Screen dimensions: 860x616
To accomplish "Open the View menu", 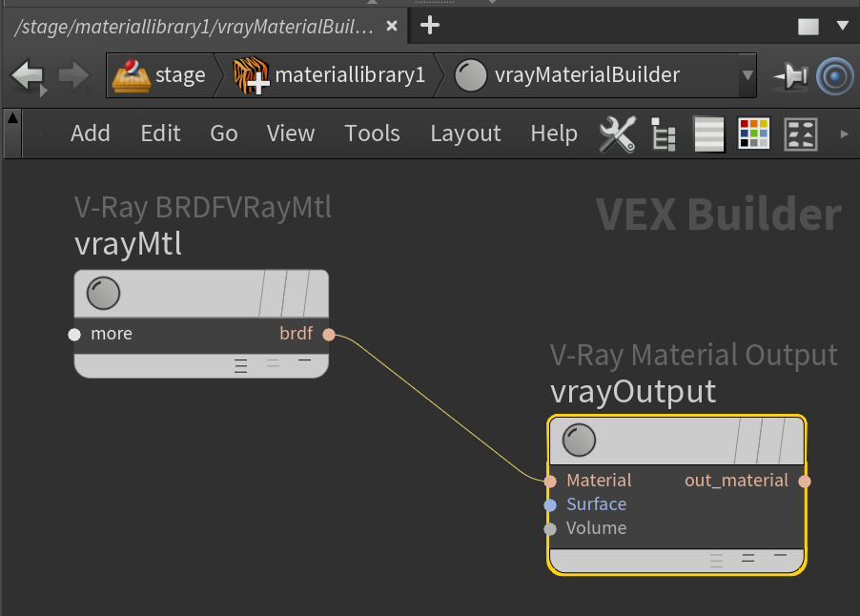I will 291,133.
